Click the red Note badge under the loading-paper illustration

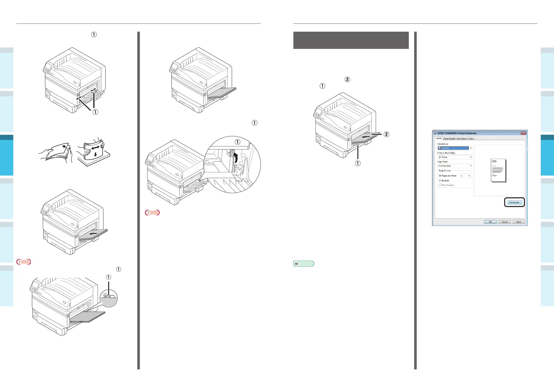(x=24, y=262)
